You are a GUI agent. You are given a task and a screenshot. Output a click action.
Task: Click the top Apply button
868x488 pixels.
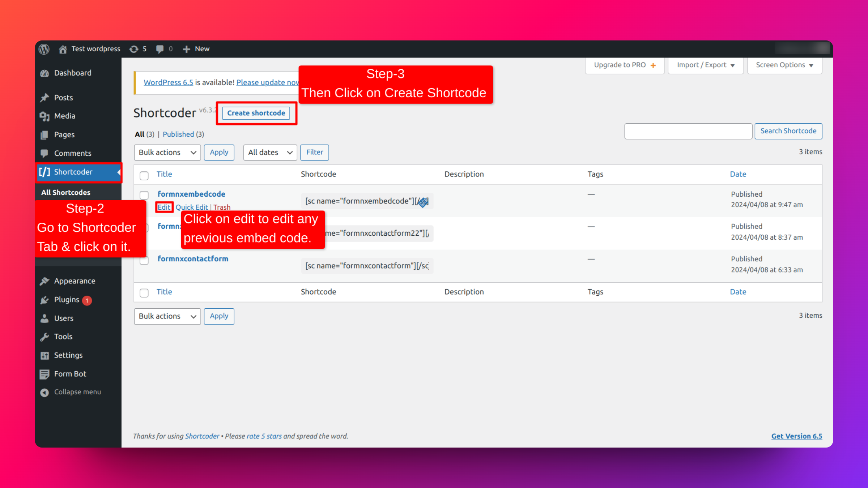219,153
